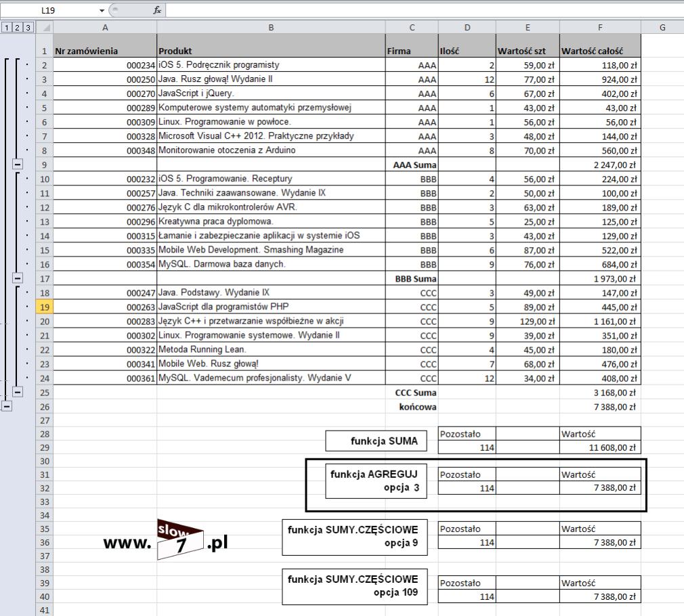This screenshot has height=616, width=684.
Task: Show outline level 1 only
Action: [7, 28]
